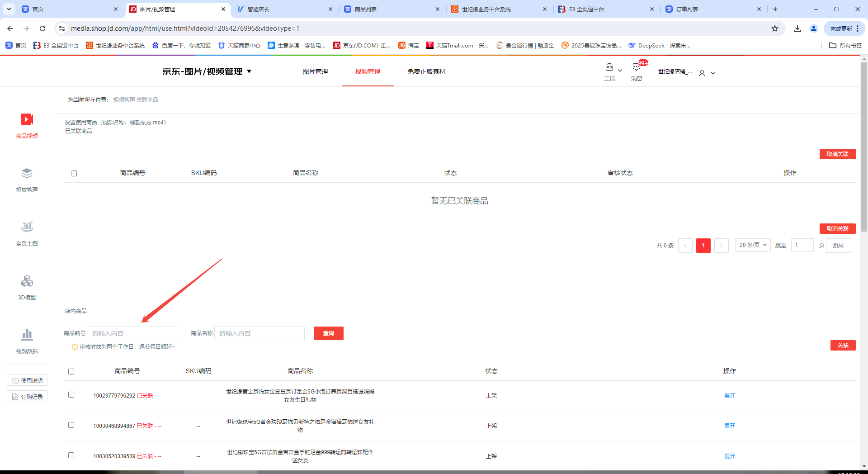The image size is (868, 474).
Task: Switch to the 图片管理 tab
Action: click(315, 71)
